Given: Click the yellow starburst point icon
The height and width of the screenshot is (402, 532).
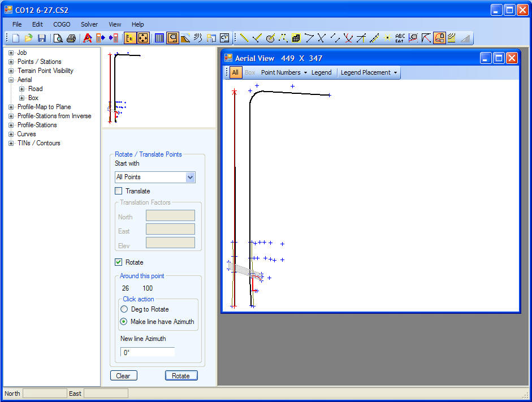Looking at the screenshot, I should point(387,38).
